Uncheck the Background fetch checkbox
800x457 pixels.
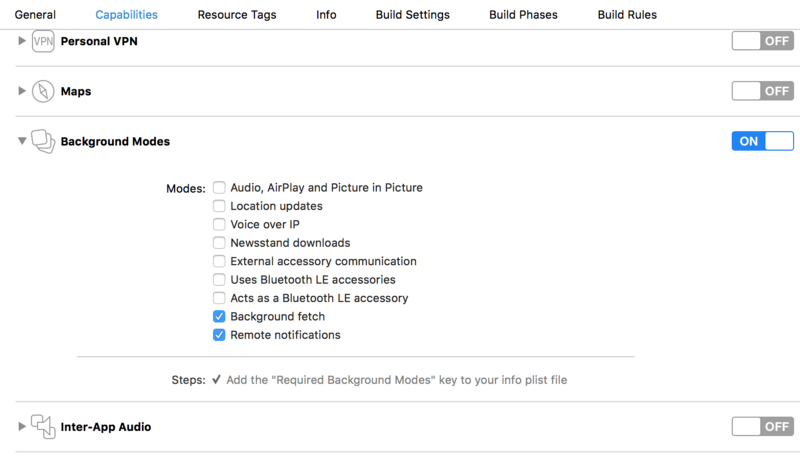click(219, 317)
